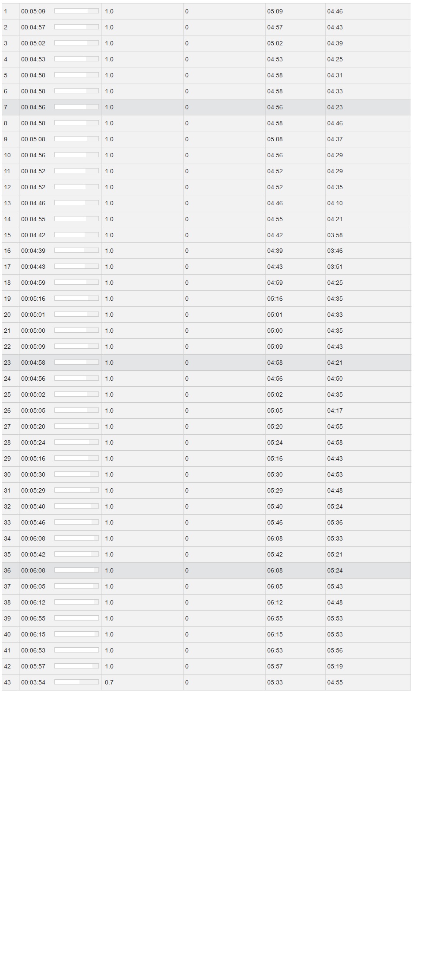Click the 03:46 best pace in lap 16
This screenshot has height=980, width=430.
click(335, 251)
